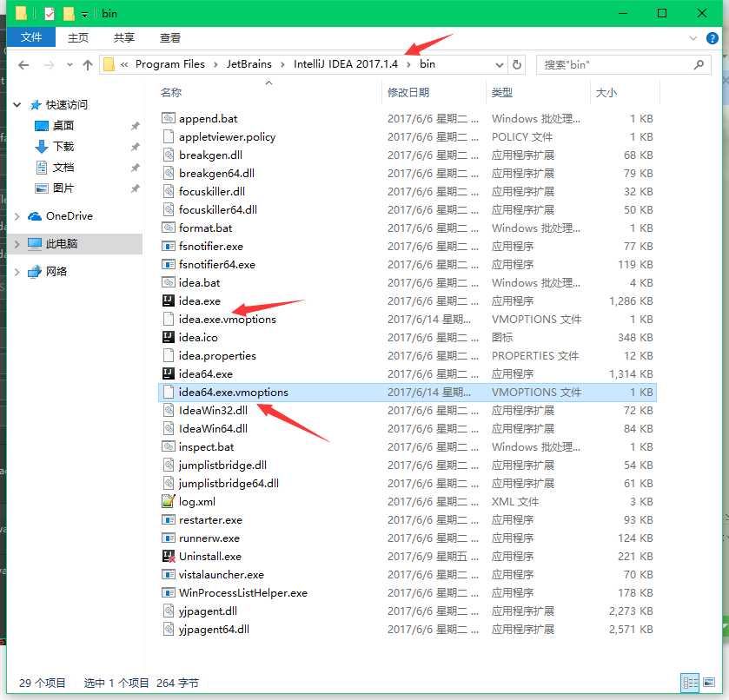The image size is (729, 700).
Task: Open the quick access toolbar customize dropdown
Action: 84,15
